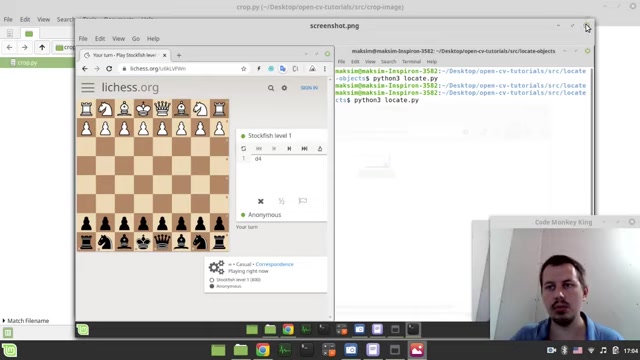Offer a draw with the ½ icon
This screenshot has height=360, width=640.
pos(281,201)
